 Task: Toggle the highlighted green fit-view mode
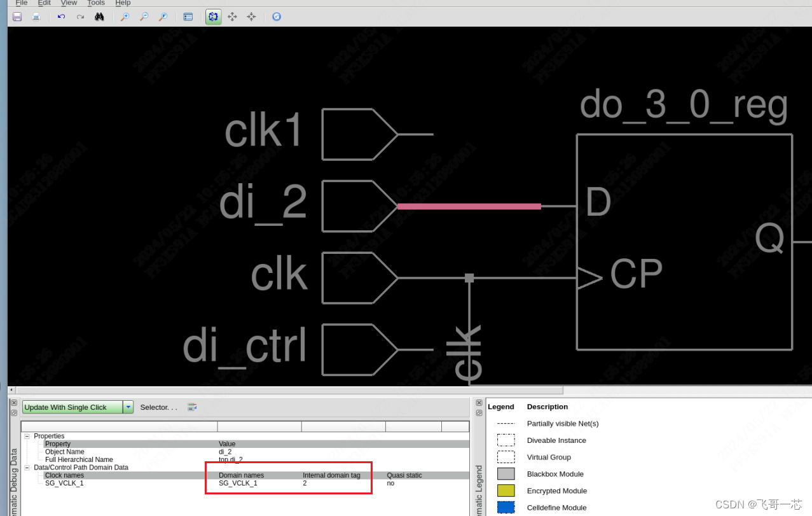click(213, 17)
